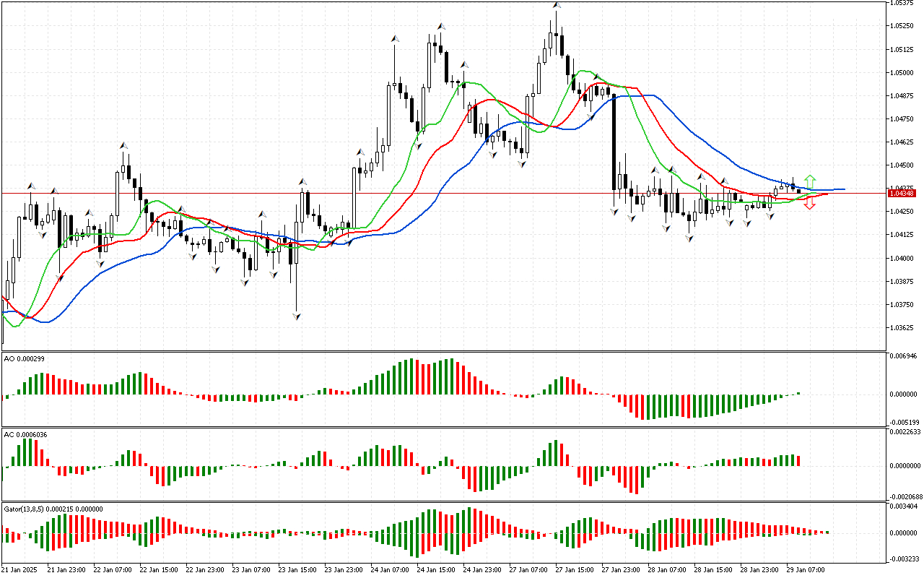This screenshot has height=578, width=924.
Task: Click the 1.04625 price level
Action: (x=902, y=142)
